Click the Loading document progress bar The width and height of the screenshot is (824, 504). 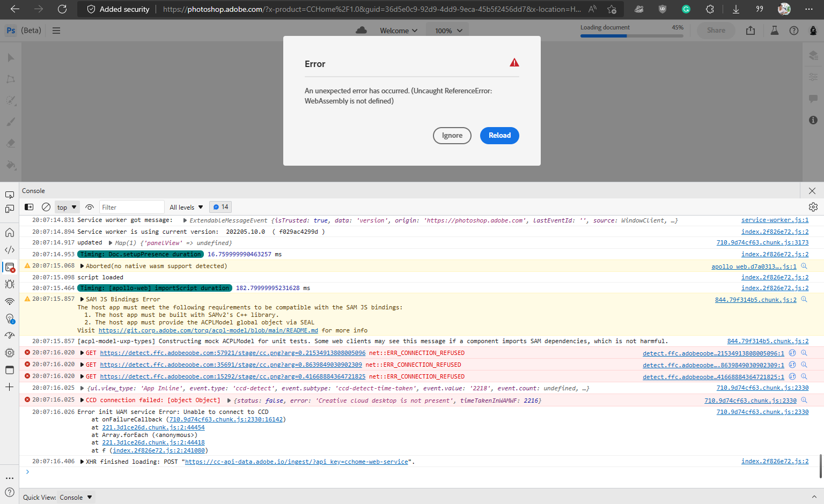pos(631,35)
